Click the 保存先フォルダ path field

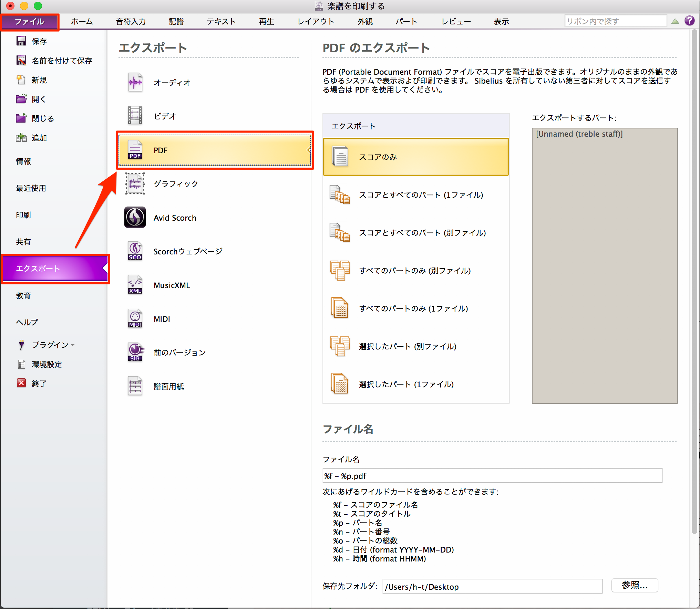pos(492,586)
